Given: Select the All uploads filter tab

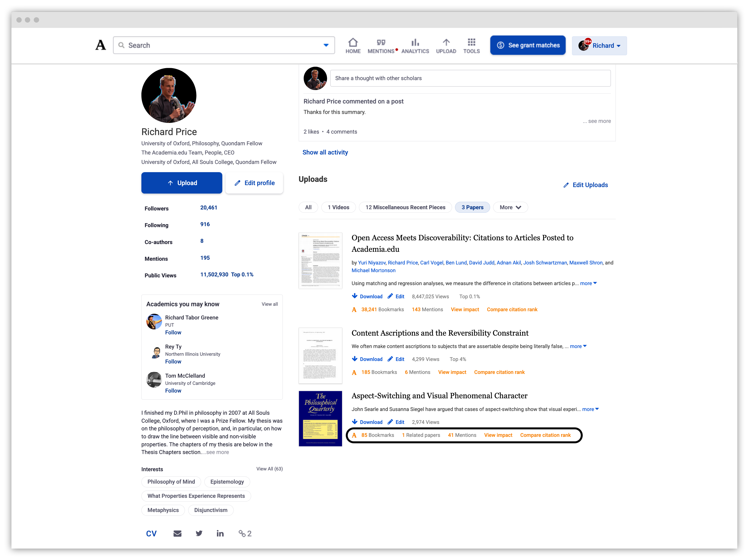Looking at the screenshot, I should tap(308, 207).
